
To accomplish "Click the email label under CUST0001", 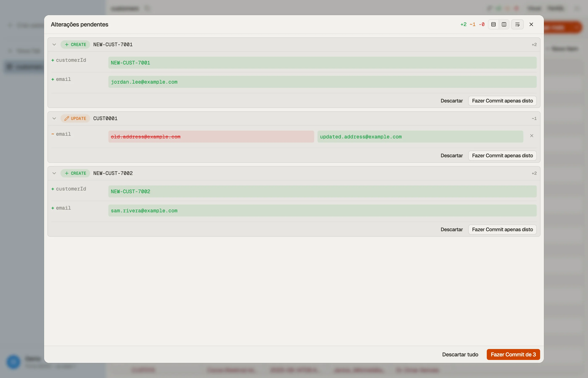I will click(63, 134).
